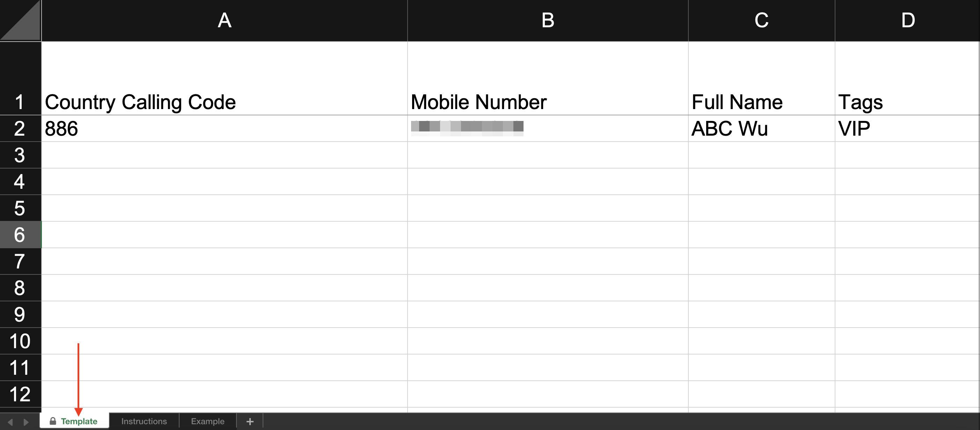Click the Mobile Number header cell
Screen dimensions: 980x430
(548, 78)
